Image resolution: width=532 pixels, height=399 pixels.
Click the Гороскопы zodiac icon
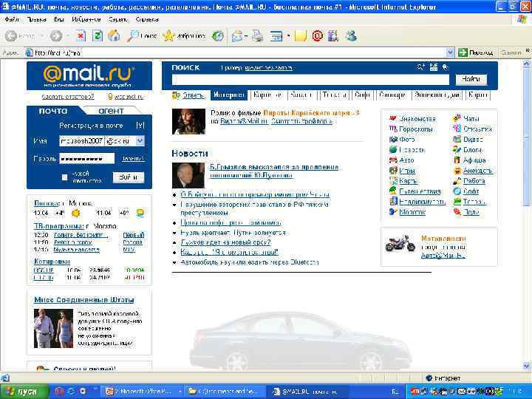(393, 129)
